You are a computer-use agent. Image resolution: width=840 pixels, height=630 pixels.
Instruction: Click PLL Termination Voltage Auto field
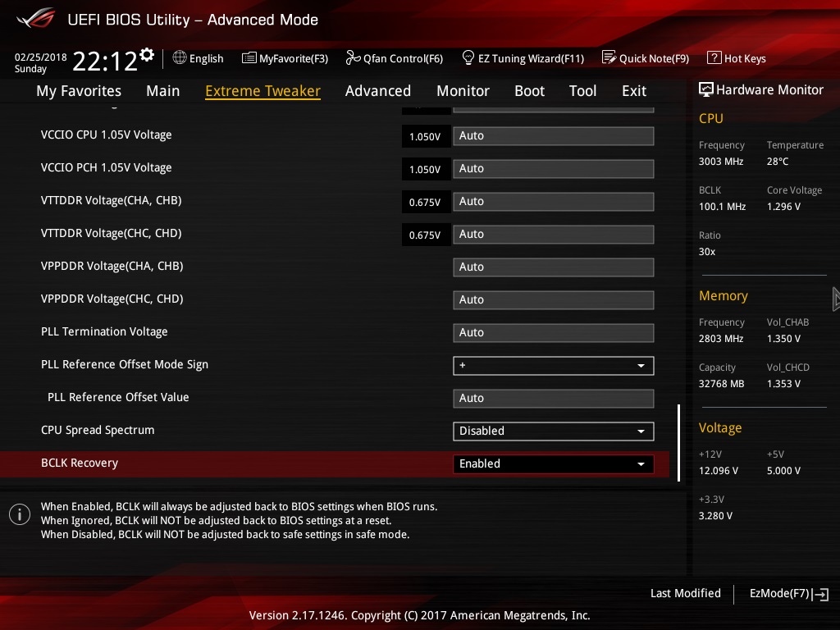click(554, 333)
